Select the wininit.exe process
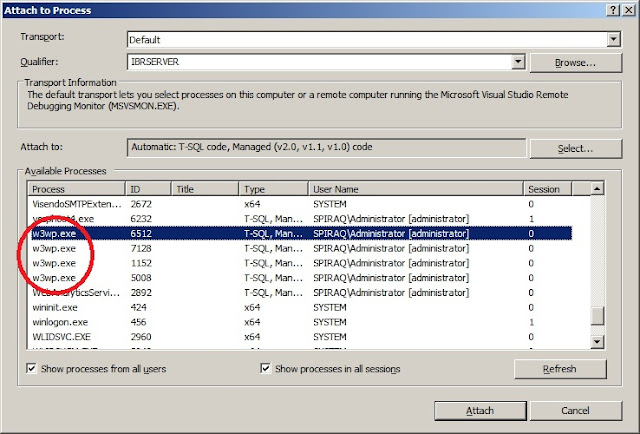Screen dimensions: 640x434 pos(300,307)
